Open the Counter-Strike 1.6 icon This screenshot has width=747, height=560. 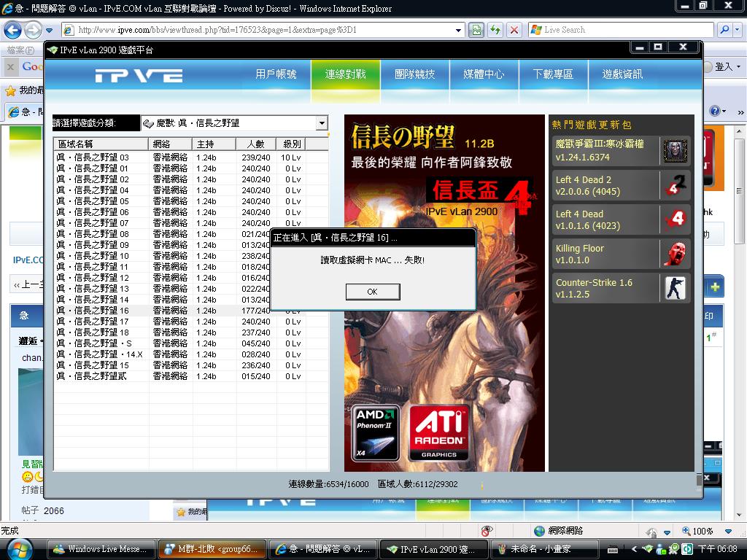(675, 288)
